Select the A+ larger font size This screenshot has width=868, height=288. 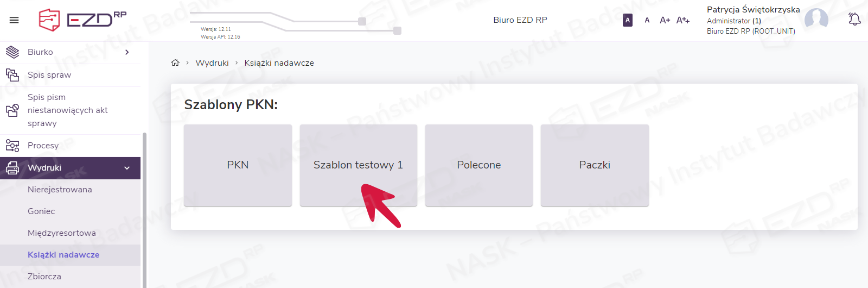click(665, 20)
